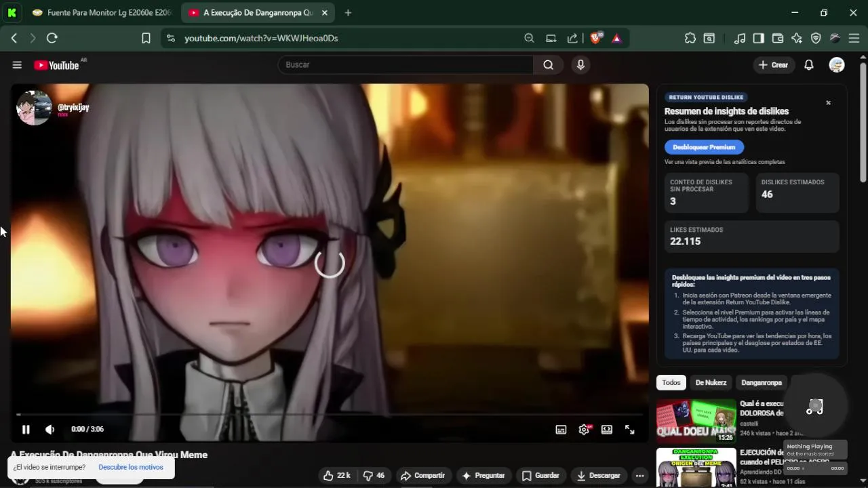Open the zoom-out magnifier in address bar
The image size is (868, 488).
(529, 39)
